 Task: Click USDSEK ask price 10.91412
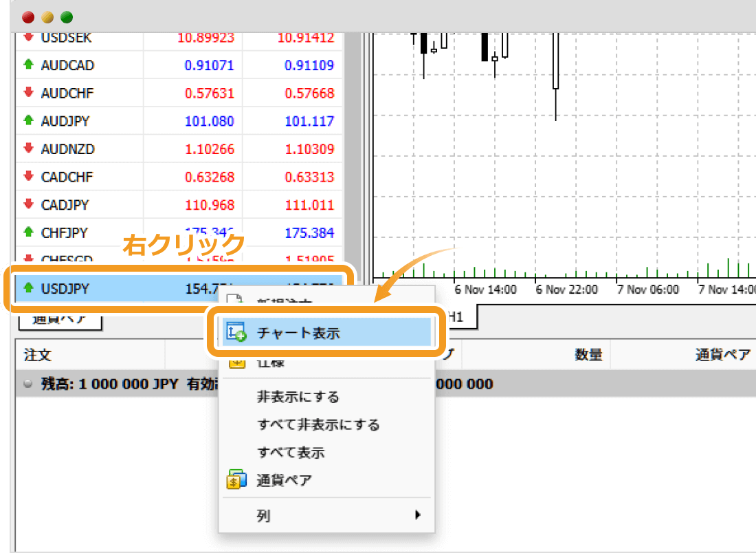[x=306, y=38]
